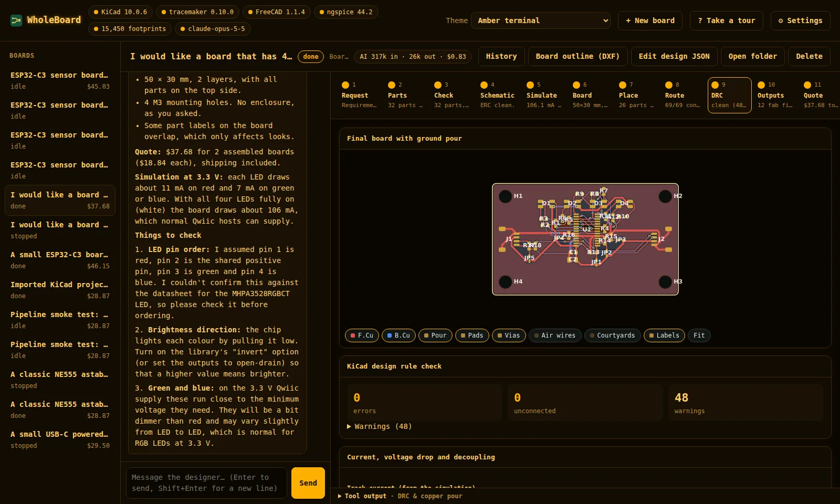Click Edit design JSON
The image size is (840, 504).
674,56
